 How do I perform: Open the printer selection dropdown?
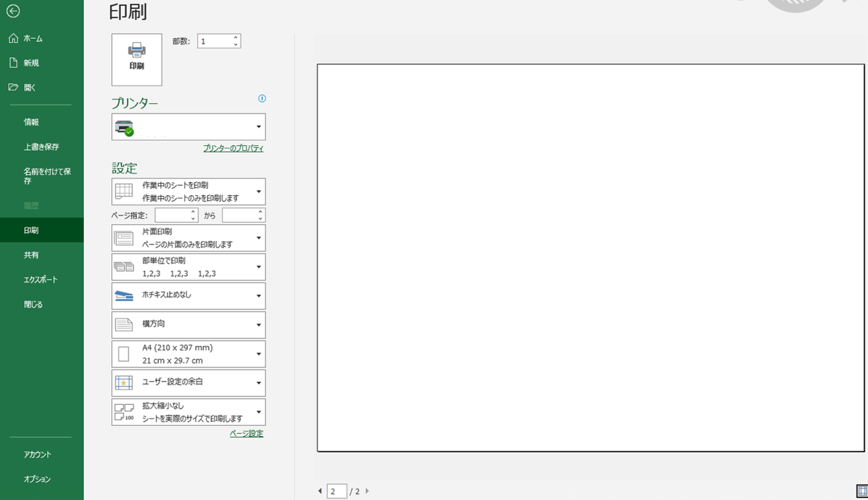tap(189, 127)
